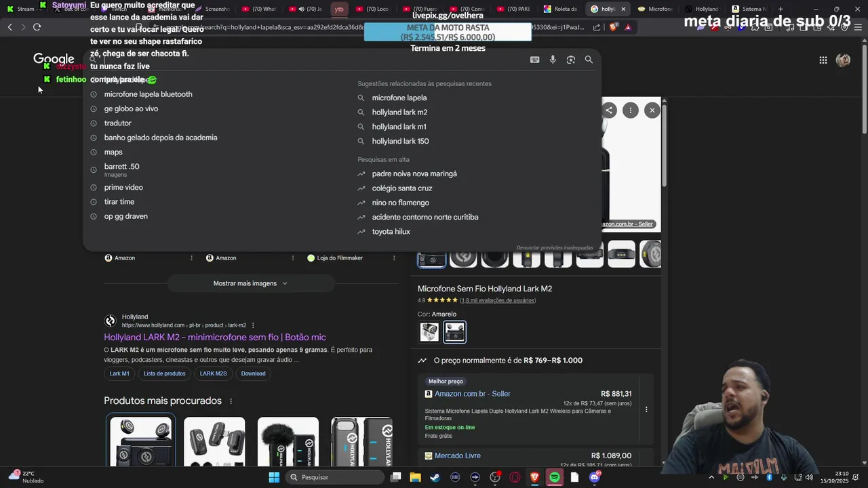Open Mercado Livre offer link
This screenshot has height=488, width=868.
coord(458,456)
